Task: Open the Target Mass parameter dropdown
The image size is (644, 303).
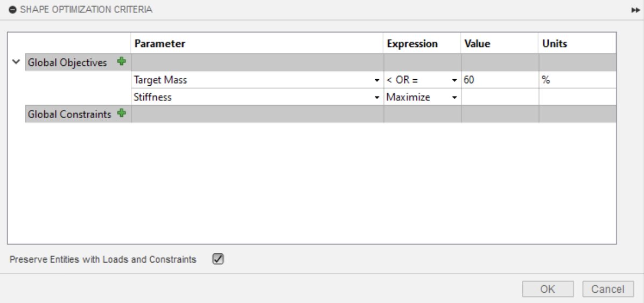Action: click(x=377, y=80)
